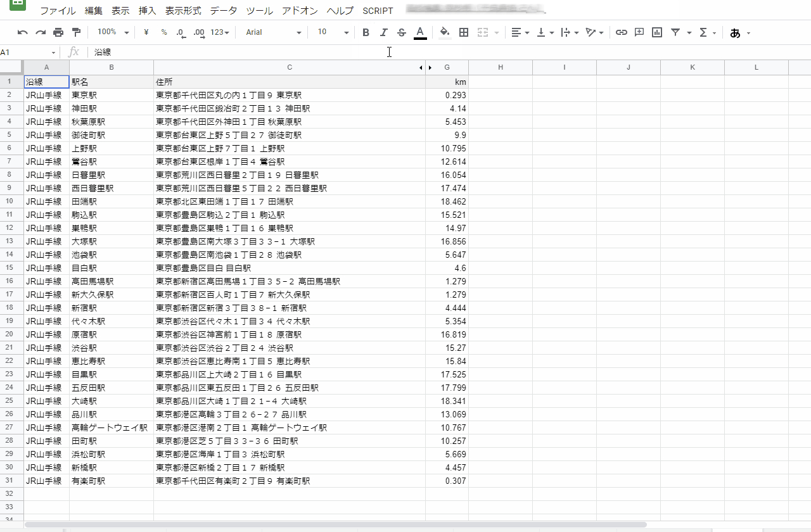Open the fill color paint bucket
Viewport: 811px width, 532px height.
pyautogui.click(x=445, y=32)
